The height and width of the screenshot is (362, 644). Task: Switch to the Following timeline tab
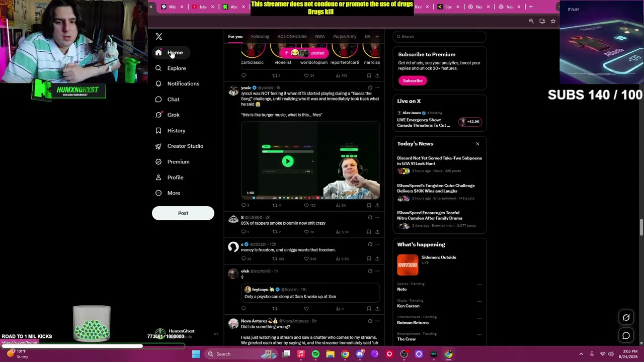(x=260, y=37)
